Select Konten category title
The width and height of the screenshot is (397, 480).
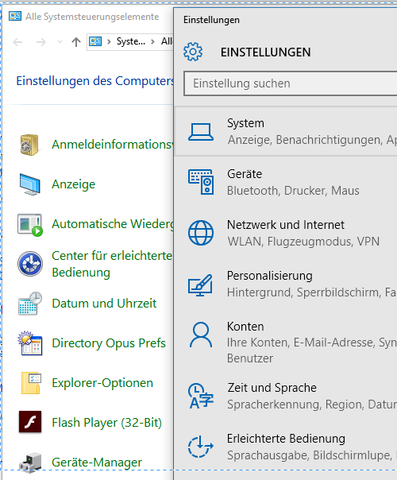245,326
